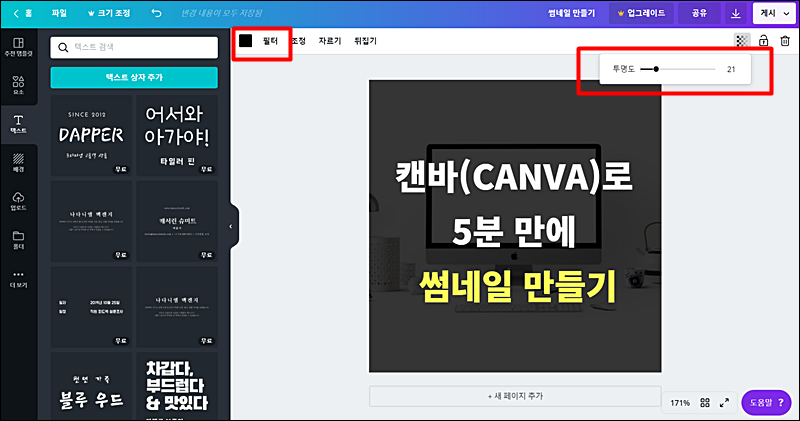
Task: Open the 추천 템플릿 sidebar tab
Action: (x=18, y=47)
